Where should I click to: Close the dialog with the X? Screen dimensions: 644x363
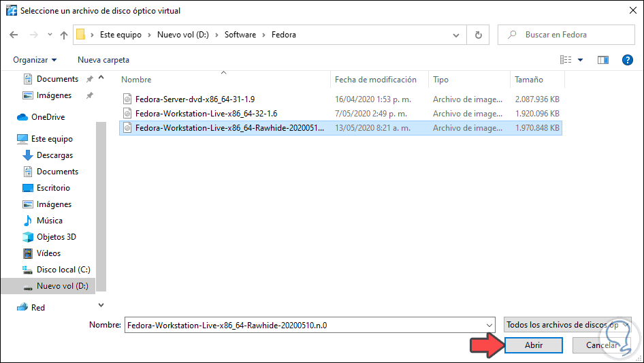click(633, 11)
